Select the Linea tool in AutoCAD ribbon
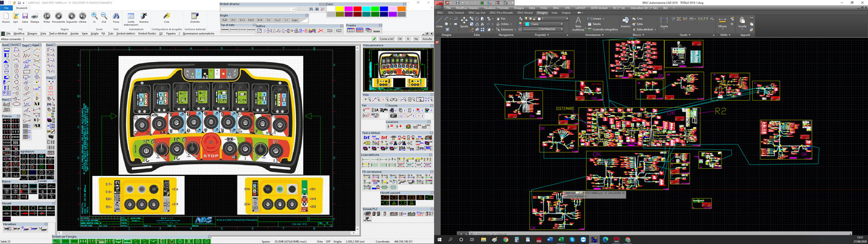868x244 pixels. [x=439, y=21]
